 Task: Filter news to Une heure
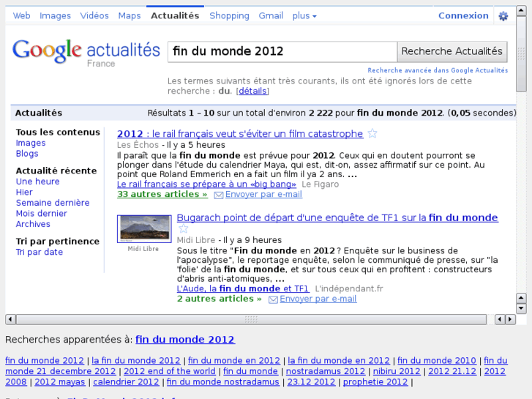(x=37, y=182)
